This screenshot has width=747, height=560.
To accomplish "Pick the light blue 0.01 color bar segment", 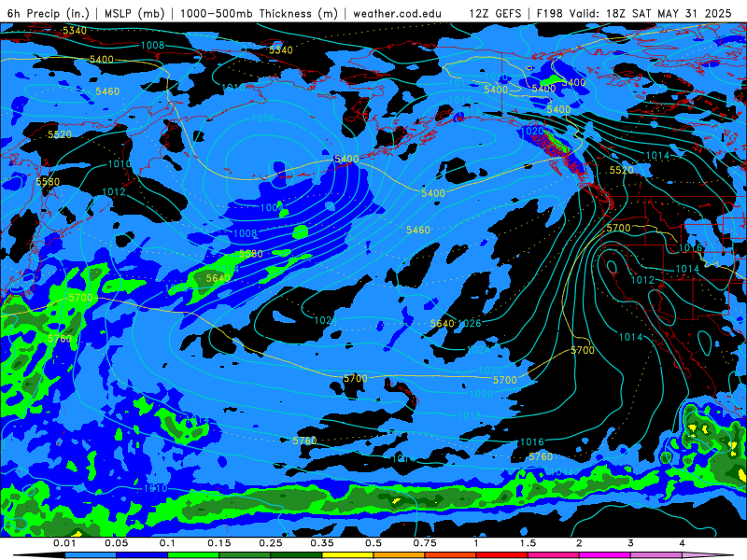I will [x=91, y=555].
